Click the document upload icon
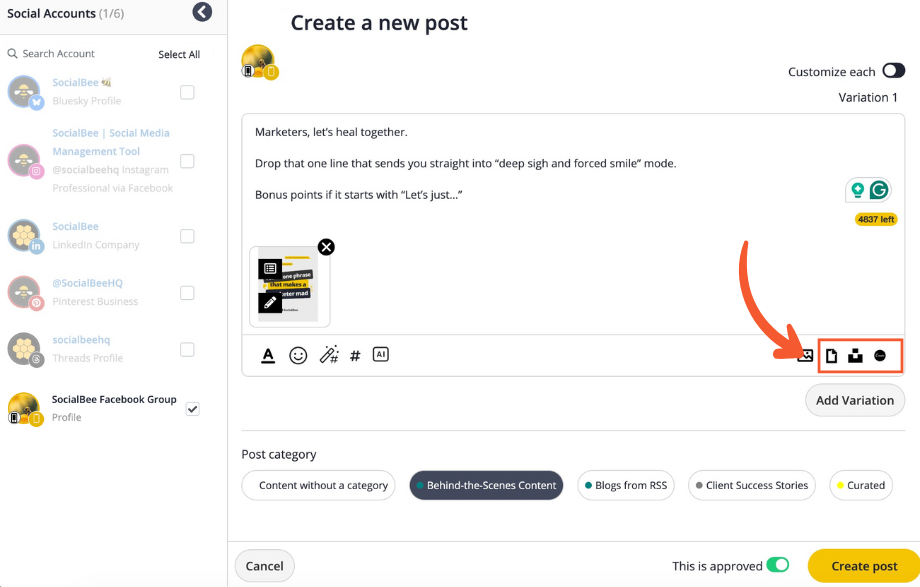Image resolution: width=920 pixels, height=587 pixels. click(x=831, y=356)
